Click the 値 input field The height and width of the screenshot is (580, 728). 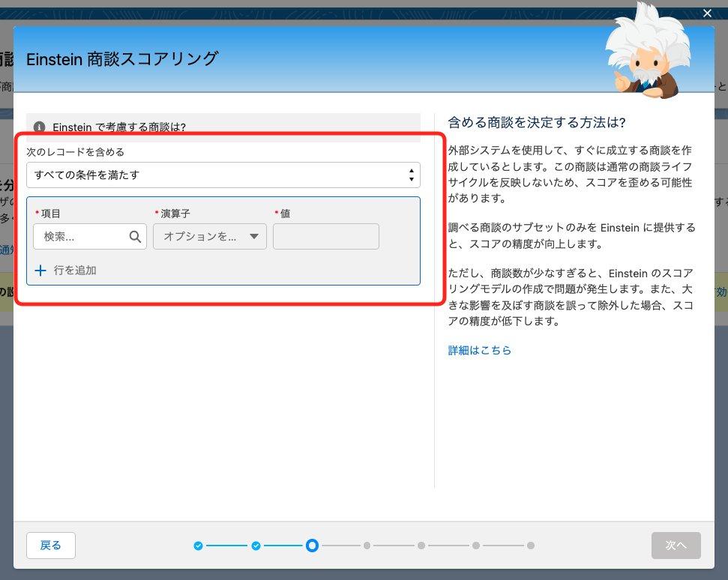(326, 237)
